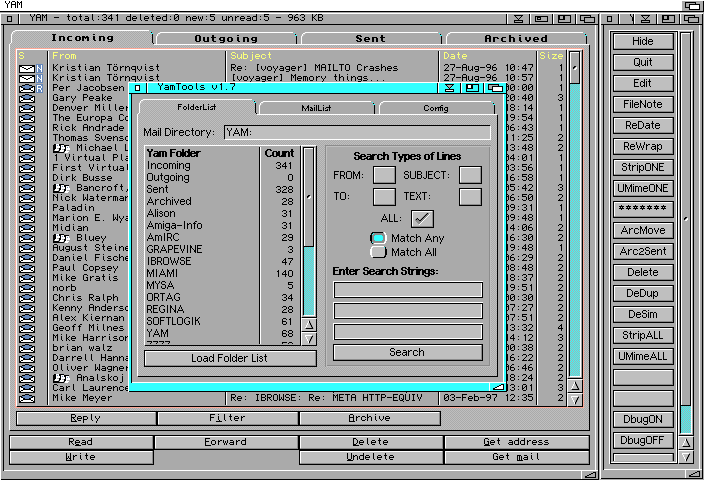Click the Reply button
The height and width of the screenshot is (480, 704).
[x=86, y=418]
